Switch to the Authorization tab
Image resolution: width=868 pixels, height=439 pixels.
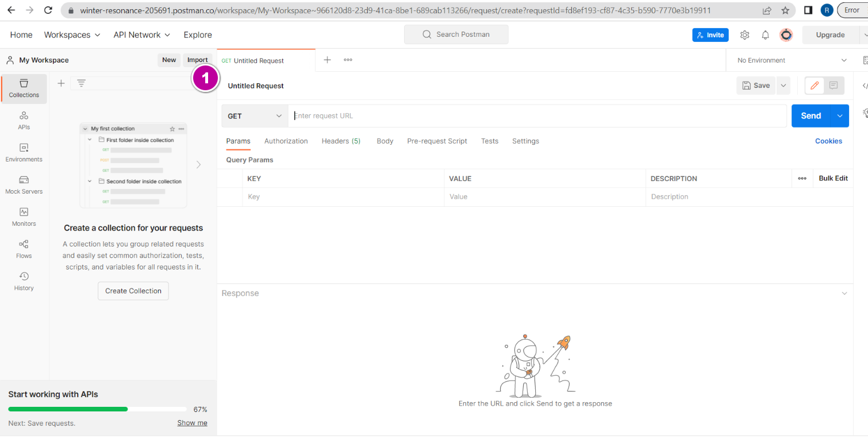[x=286, y=141]
